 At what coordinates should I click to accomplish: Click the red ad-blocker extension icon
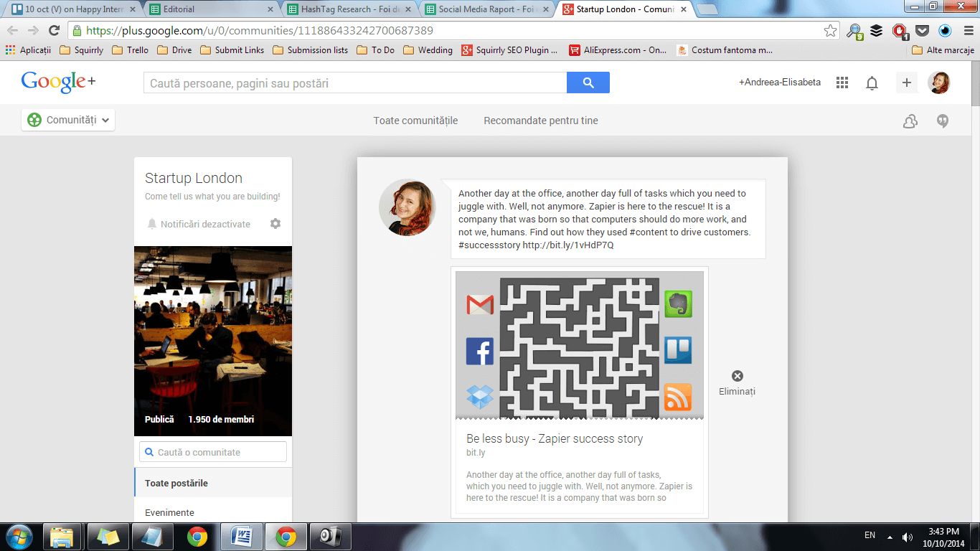900,31
